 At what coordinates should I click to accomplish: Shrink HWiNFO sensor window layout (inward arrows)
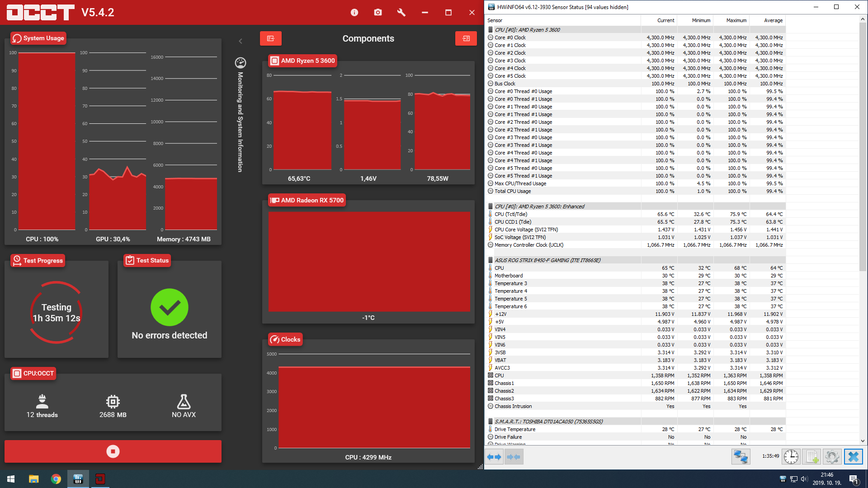tap(514, 457)
